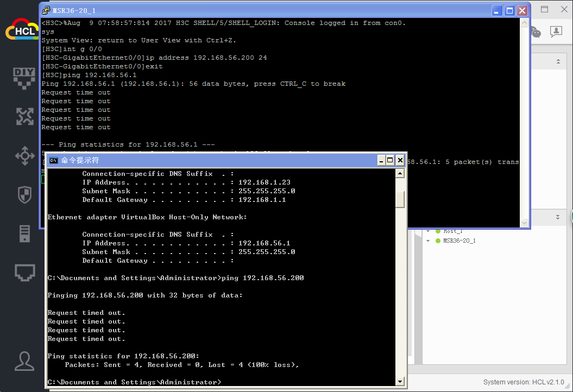Select the router device icon in sidebar
This screenshot has height=392, width=573.
(x=24, y=116)
